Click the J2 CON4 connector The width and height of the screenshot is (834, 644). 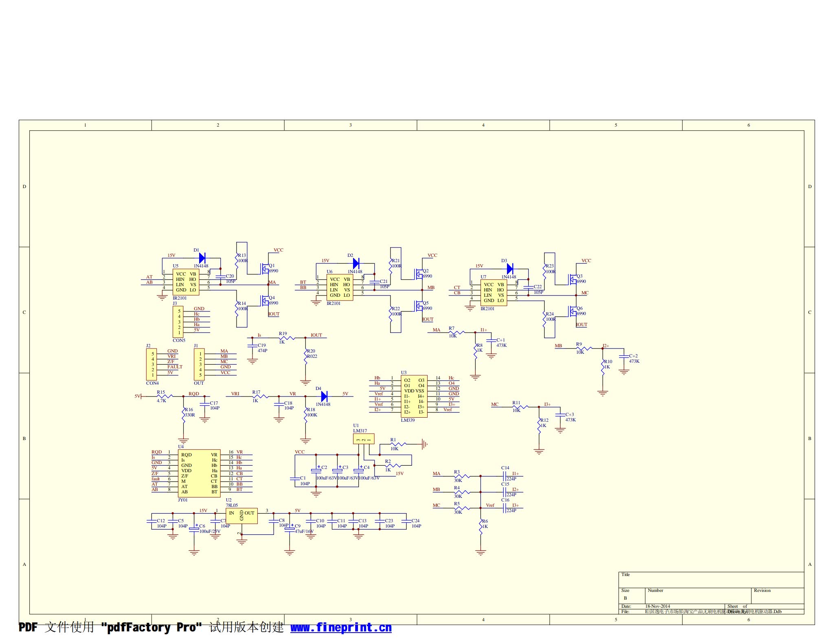[151, 364]
